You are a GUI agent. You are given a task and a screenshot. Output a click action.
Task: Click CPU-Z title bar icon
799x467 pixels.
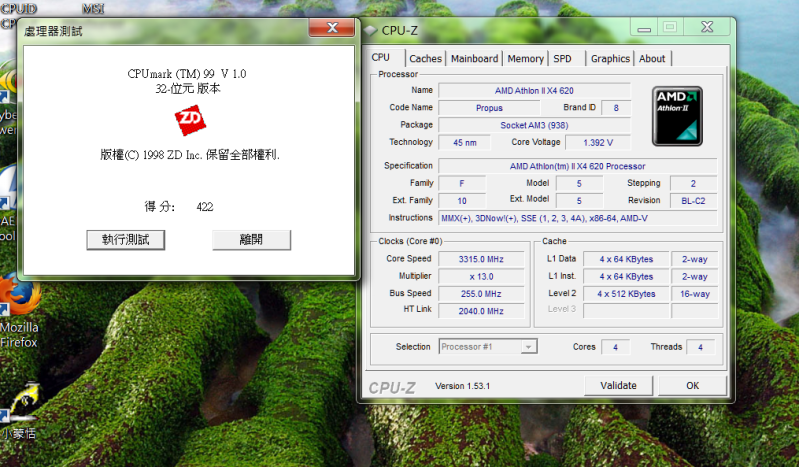371,30
